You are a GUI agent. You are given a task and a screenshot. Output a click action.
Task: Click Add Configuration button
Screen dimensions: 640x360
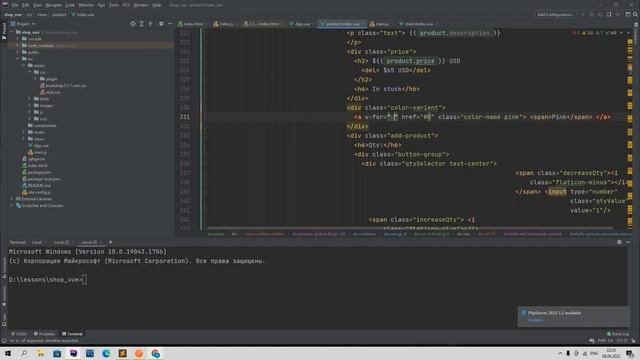pyautogui.click(x=555, y=14)
